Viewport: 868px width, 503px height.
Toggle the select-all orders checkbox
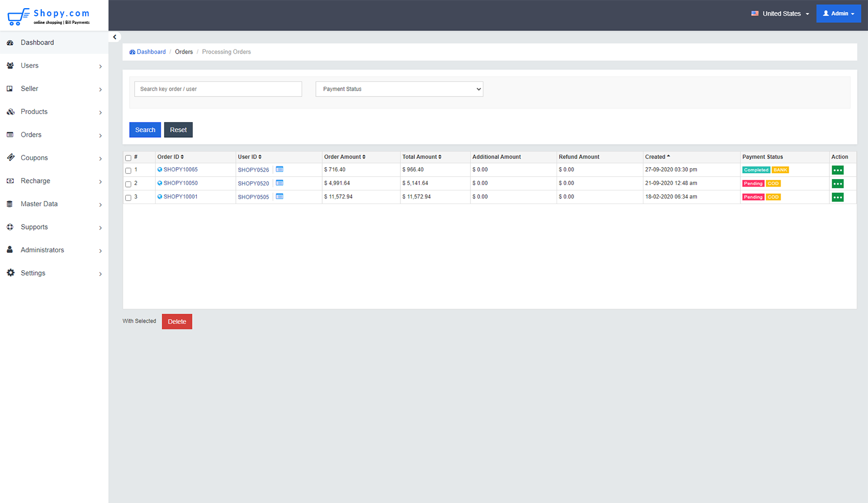click(x=129, y=158)
